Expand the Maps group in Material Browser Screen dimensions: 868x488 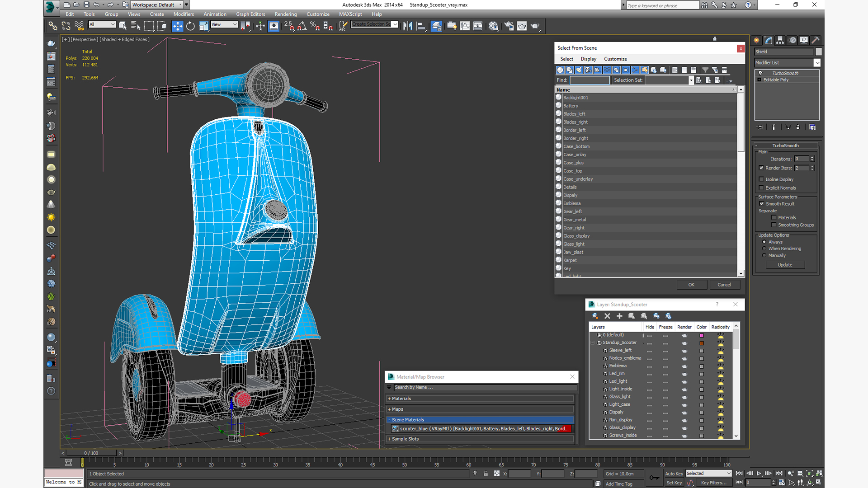tap(481, 409)
